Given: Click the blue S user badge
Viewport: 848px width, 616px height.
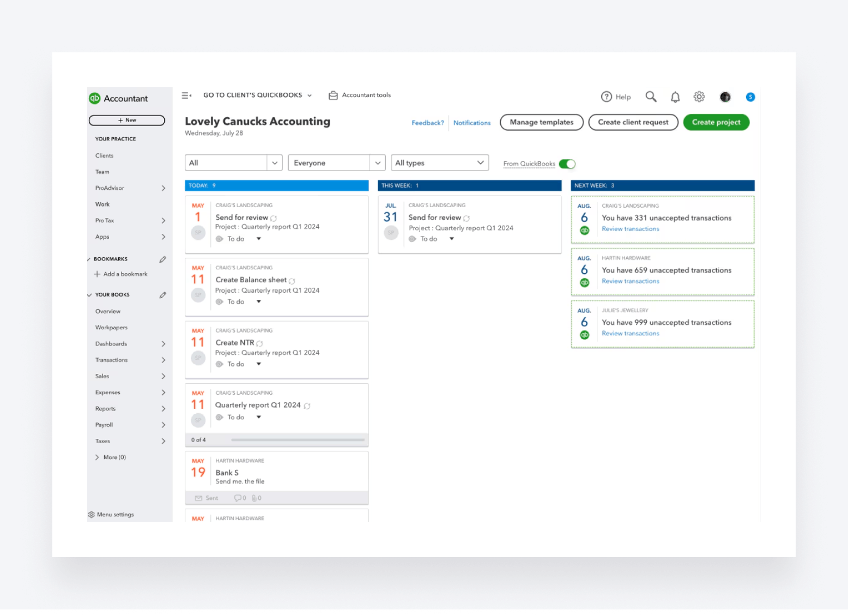Looking at the screenshot, I should pyautogui.click(x=750, y=97).
